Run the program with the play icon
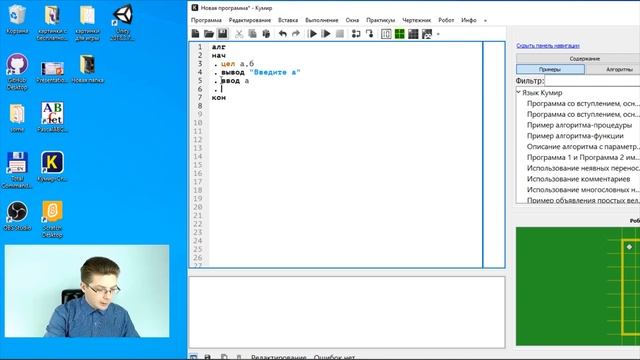Viewport: 640px width, 360px height. tap(313, 34)
